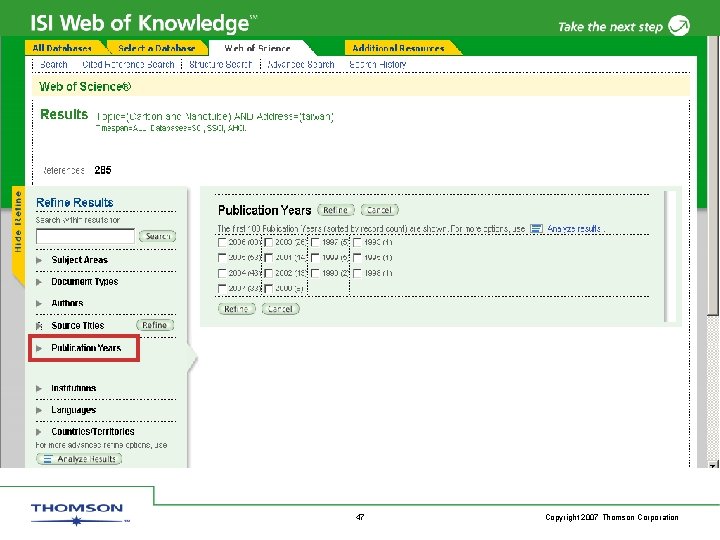The width and height of the screenshot is (720, 540).
Task: Open the Structure Search page
Action: click(220, 65)
